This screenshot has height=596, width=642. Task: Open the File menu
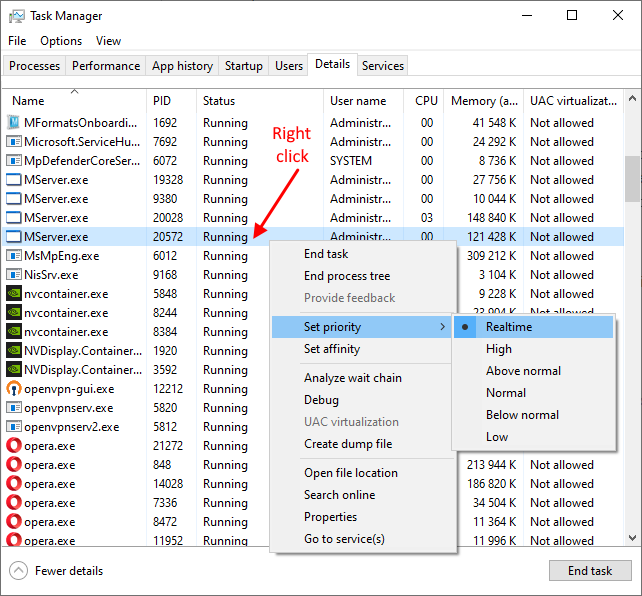(17, 41)
